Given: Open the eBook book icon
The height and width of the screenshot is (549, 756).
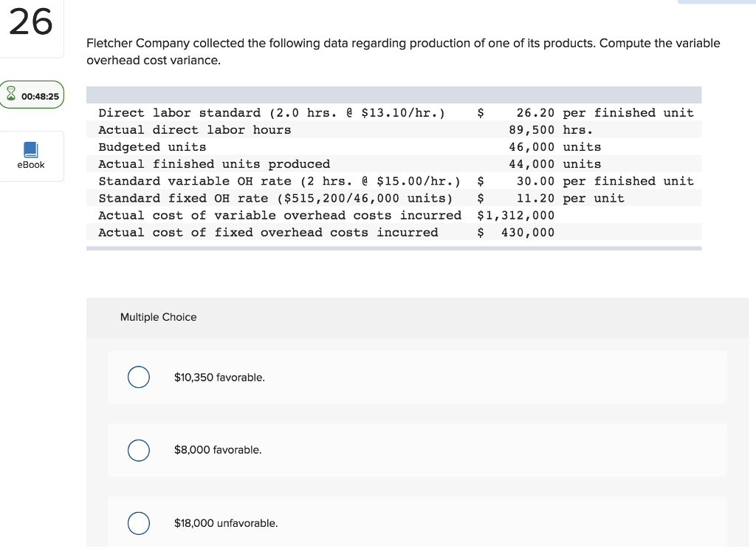Looking at the screenshot, I should tap(31, 149).
